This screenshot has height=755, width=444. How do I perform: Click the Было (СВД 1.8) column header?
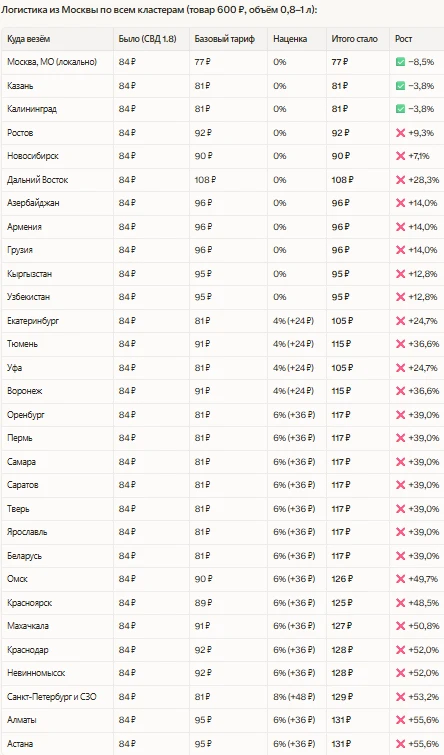click(x=147, y=39)
